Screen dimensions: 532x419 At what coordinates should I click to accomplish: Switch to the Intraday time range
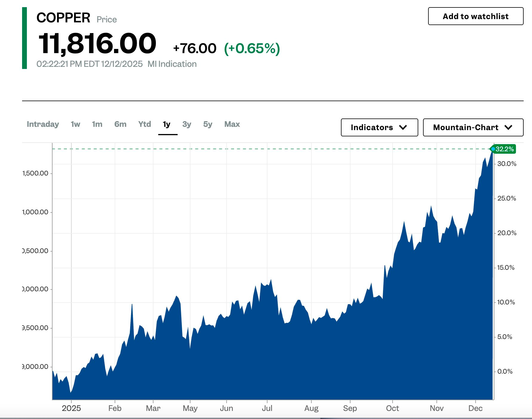tap(43, 124)
